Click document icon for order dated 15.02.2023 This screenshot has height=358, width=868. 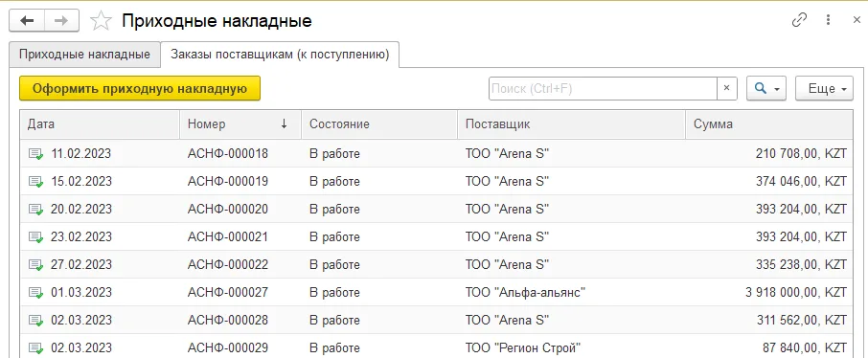[x=36, y=182]
